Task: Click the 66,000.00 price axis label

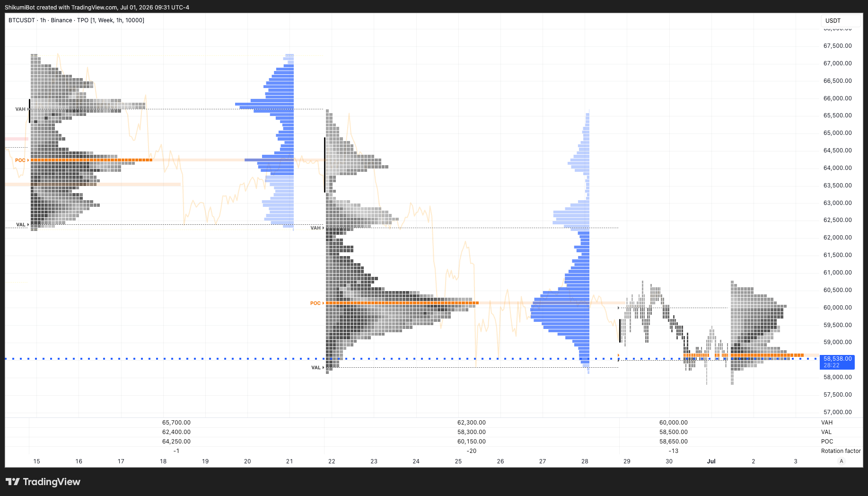Action: coord(837,98)
